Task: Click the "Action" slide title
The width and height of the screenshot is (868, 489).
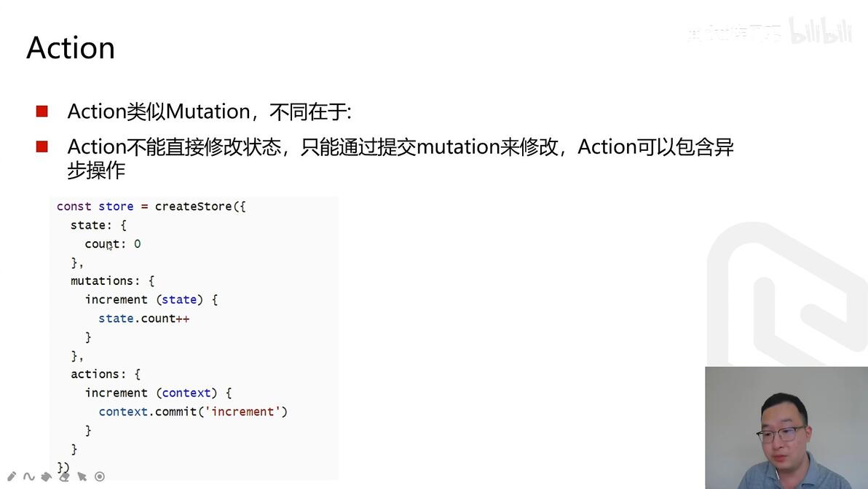Action: click(x=71, y=47)
